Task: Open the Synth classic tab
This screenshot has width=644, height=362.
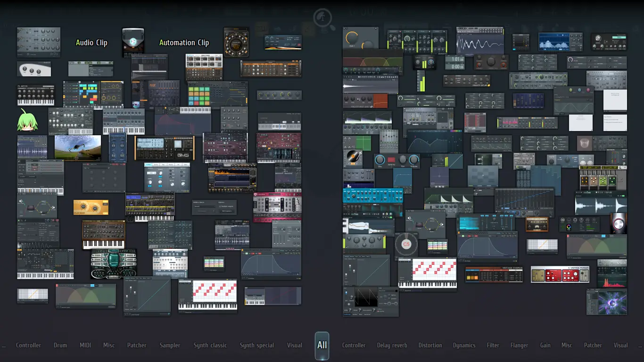Action: (210, 345)
